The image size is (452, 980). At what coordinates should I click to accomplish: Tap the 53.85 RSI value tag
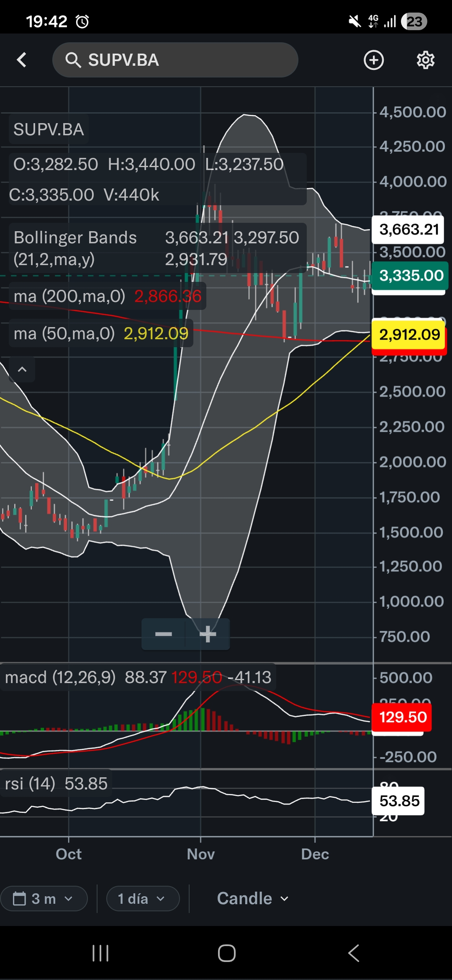399,801
